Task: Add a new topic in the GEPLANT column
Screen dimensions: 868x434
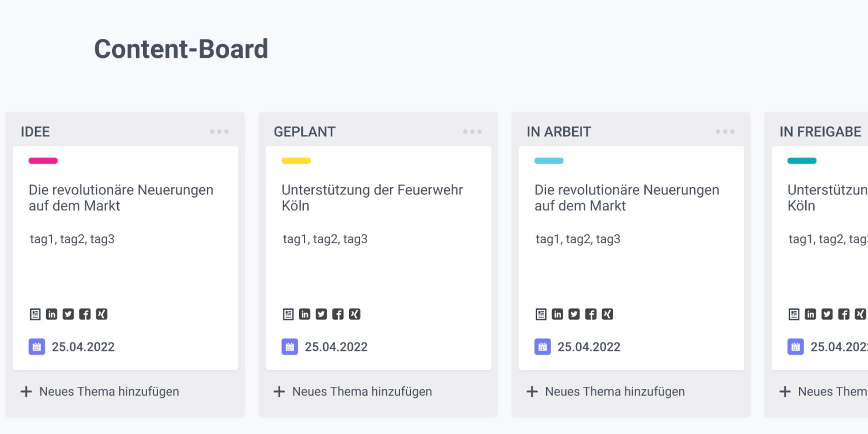Action: pos(353,391)
